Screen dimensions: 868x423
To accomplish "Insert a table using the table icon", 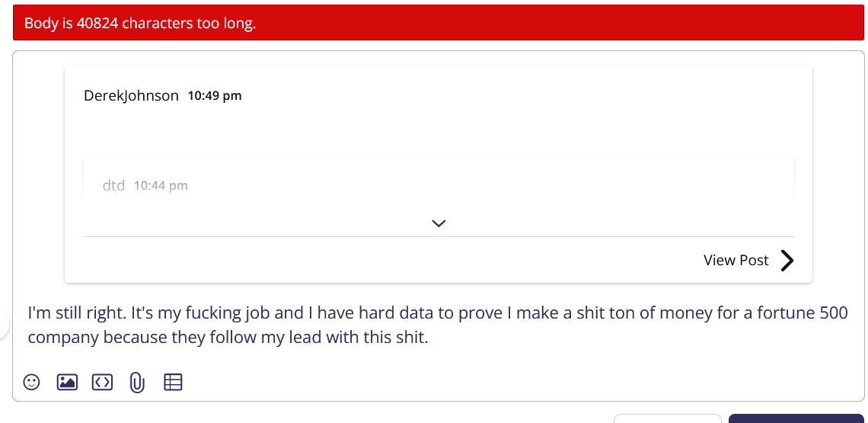I will (x=173, y=382).
